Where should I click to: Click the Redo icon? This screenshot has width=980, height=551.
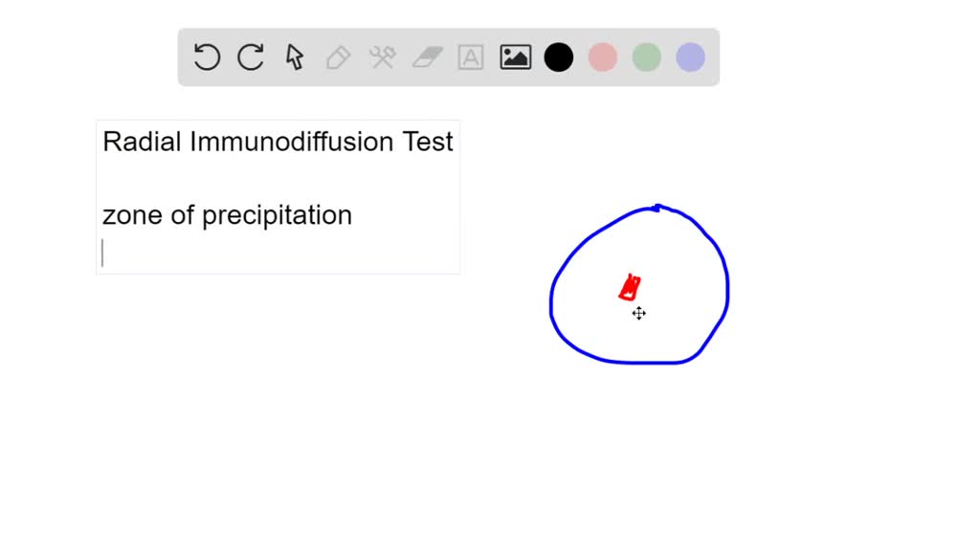[251, 57]
